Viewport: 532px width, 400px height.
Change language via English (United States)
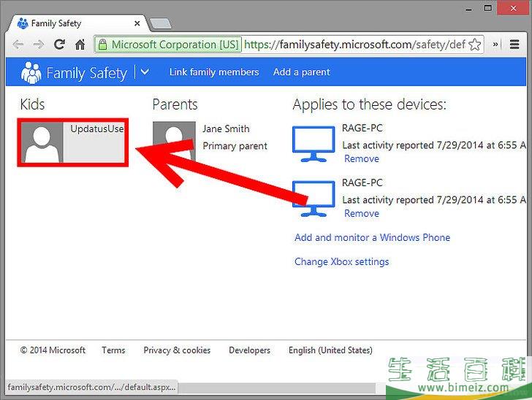pyautogui.click(x=330, y=350)
